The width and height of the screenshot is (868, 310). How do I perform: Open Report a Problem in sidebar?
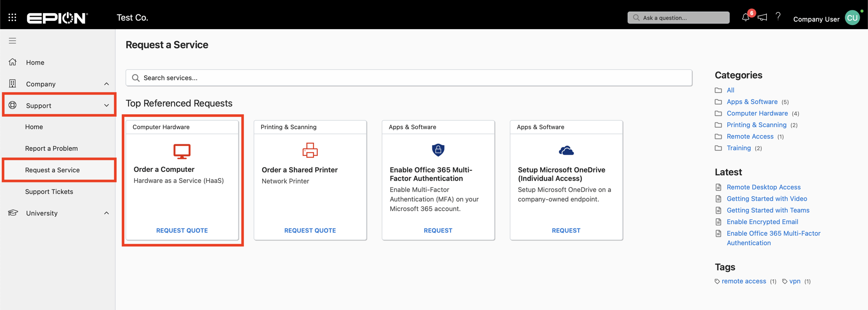point(51,148)
